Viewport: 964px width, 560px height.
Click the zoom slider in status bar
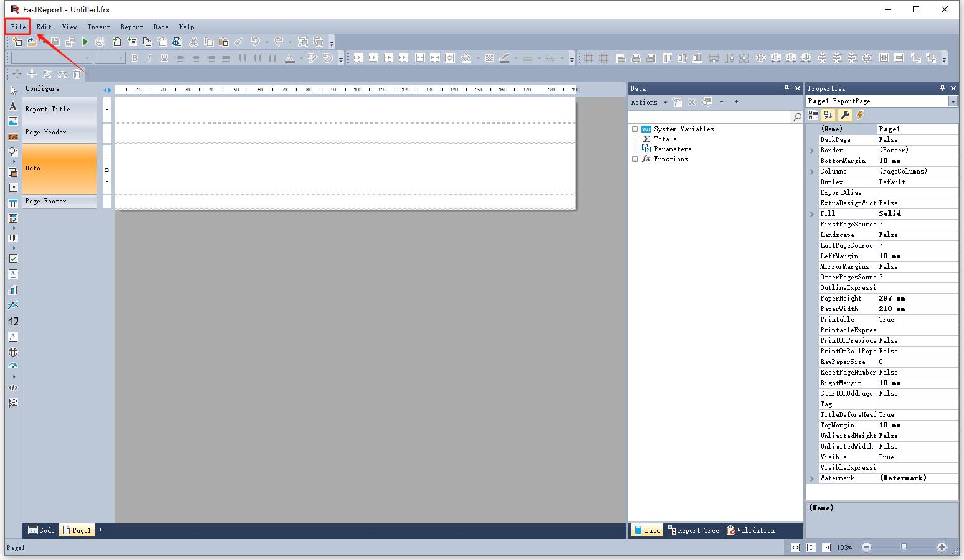(904, 547)
